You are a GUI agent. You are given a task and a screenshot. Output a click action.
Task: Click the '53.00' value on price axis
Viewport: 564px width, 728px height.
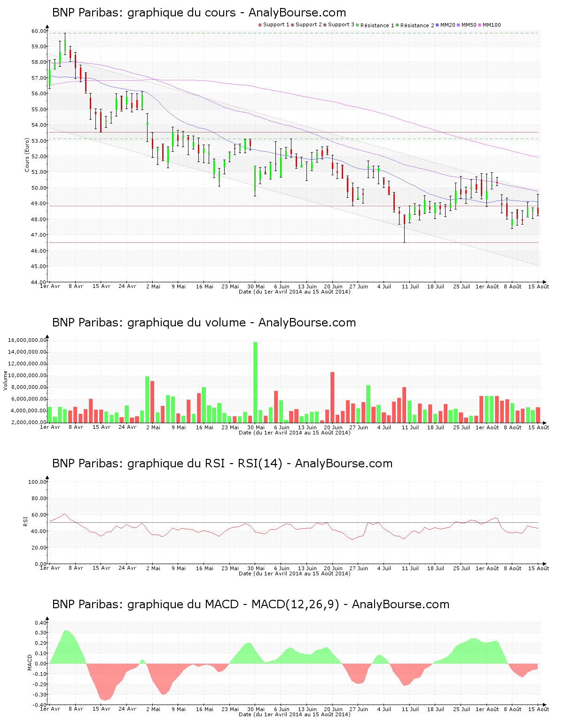coord(39,141)
